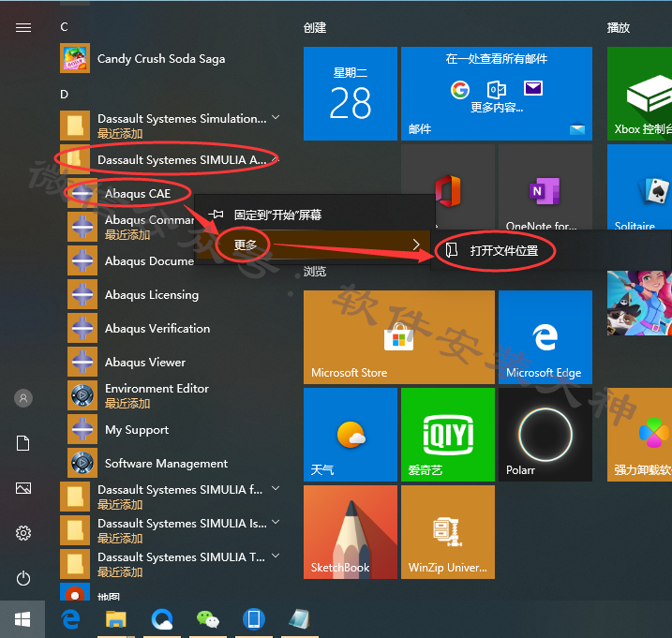Open My Support entry
This screenshot has height=638, width=672.
(x=175, y=429)
